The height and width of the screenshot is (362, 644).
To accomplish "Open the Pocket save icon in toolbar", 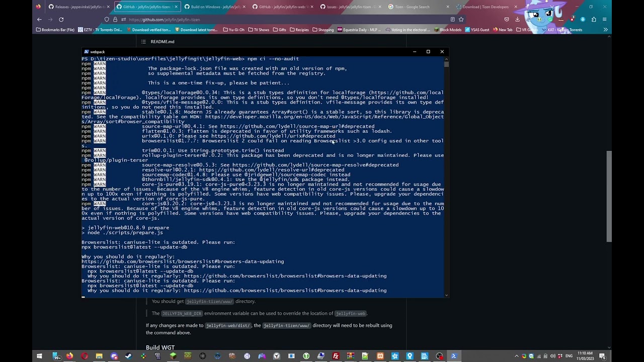I will (507, 20).
